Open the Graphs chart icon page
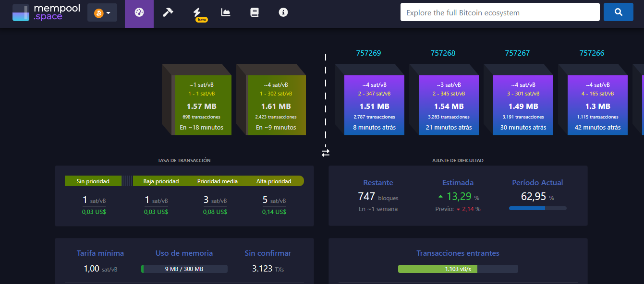 [x=226, y=12]
